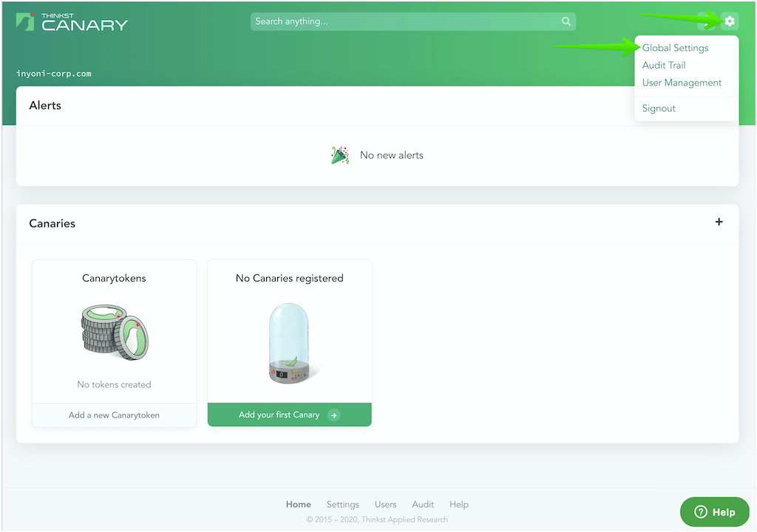Click the Add a new Canarytoken button
Image resolution: width=757 pixels, height=532 pixels.
coord(114,415)
